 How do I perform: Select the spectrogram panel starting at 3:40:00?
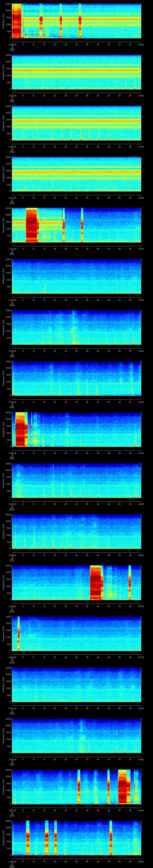[76, 123]
